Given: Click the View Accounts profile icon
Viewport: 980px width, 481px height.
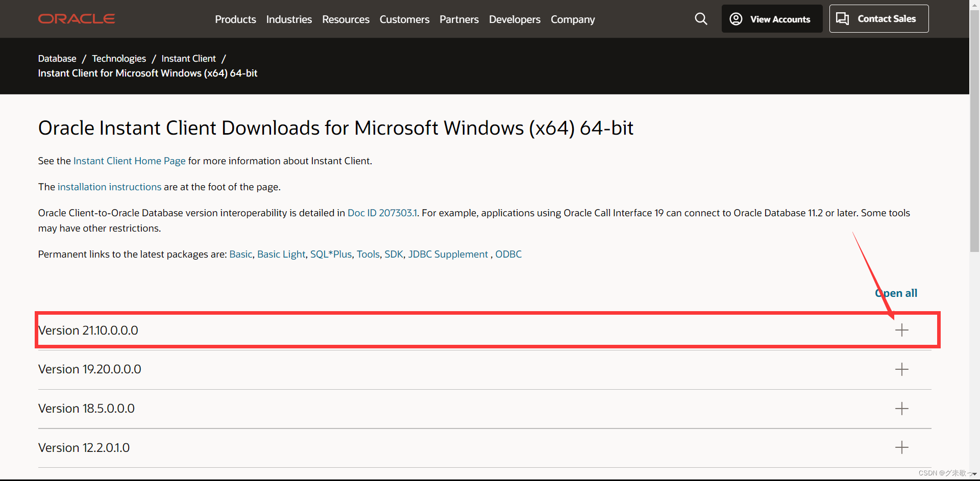Looking at the screenshot, I should tap(735, 18).
